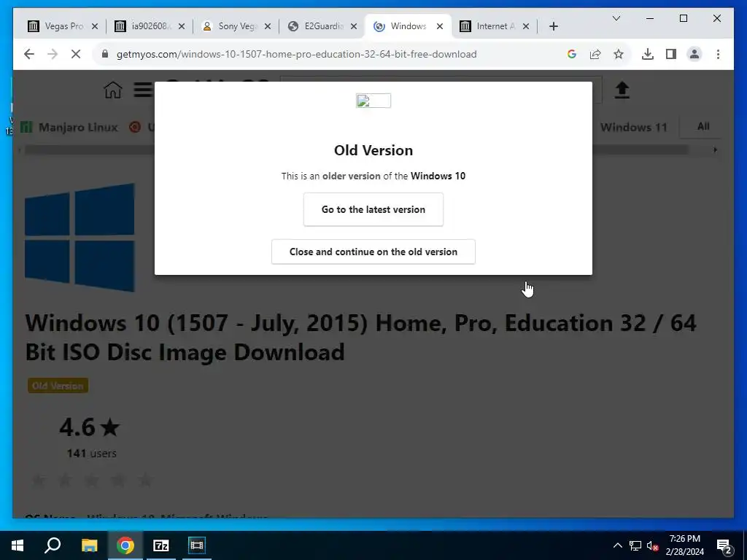Viewport: 747px width, 560px height.
Task: Open the Windows Start menu
Action: pyautogui.click(x=18, y=545)
